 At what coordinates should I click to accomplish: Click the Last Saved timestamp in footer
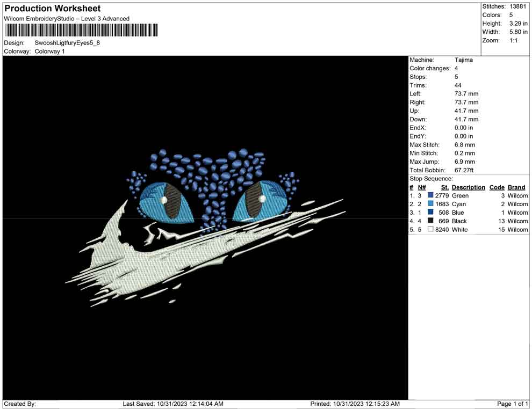tap(173, 404)
